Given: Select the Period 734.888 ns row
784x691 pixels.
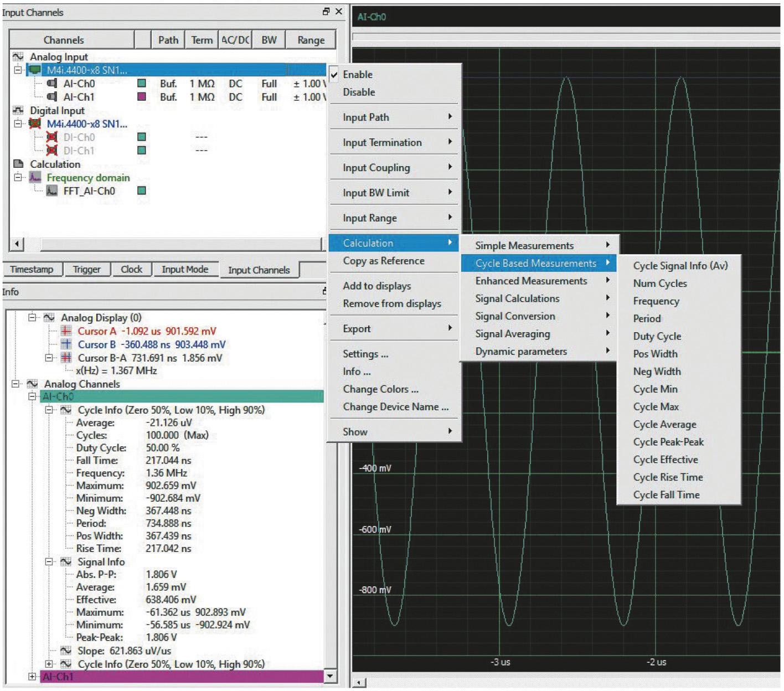Looking at the screenshot, I should pos(133,523).
